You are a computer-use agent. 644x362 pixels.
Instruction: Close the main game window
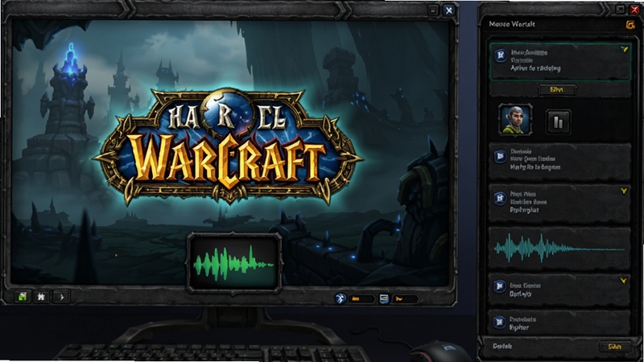[449, 10]
